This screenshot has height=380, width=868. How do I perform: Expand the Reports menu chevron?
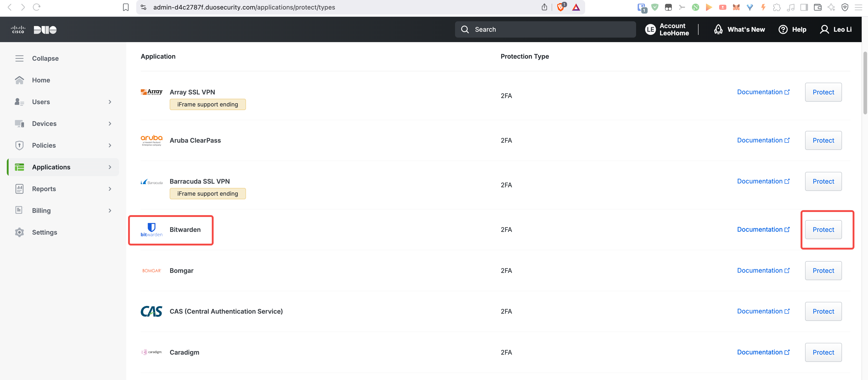tap(110, 189)
